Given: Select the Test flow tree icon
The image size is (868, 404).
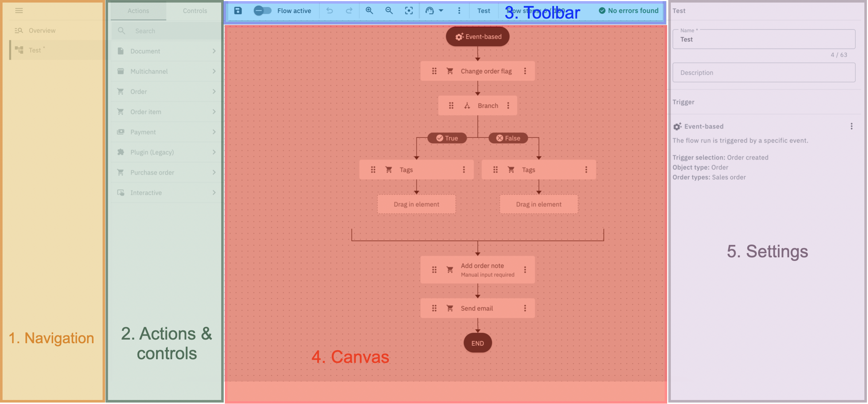Looking at the screenshot, I should tap(19, 50).
